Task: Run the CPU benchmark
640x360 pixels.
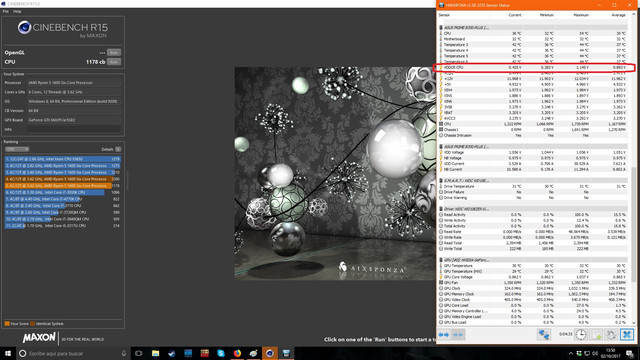Action: point(114,62)
